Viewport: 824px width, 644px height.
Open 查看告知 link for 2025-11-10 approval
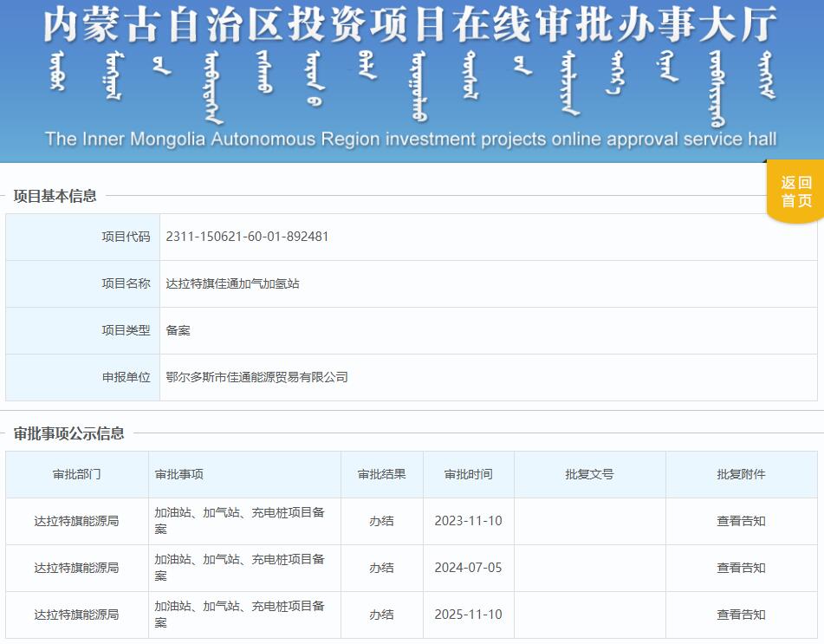tap(741, 615)
